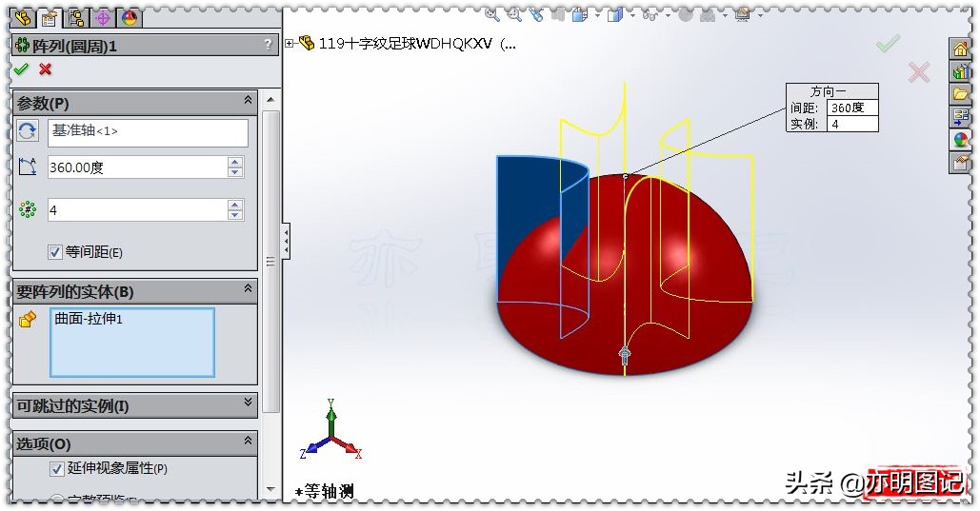Cancel the circular pattern with red X
Image resolution: width=980 pixels, height=511 pixels.
click(x=45, y=69)
